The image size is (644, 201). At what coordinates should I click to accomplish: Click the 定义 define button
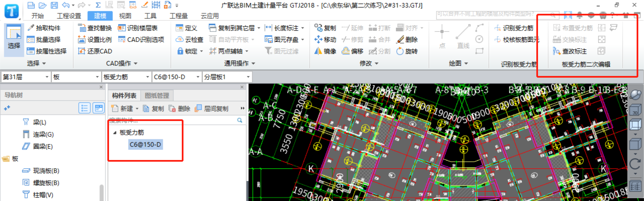[x=186, y=28]
